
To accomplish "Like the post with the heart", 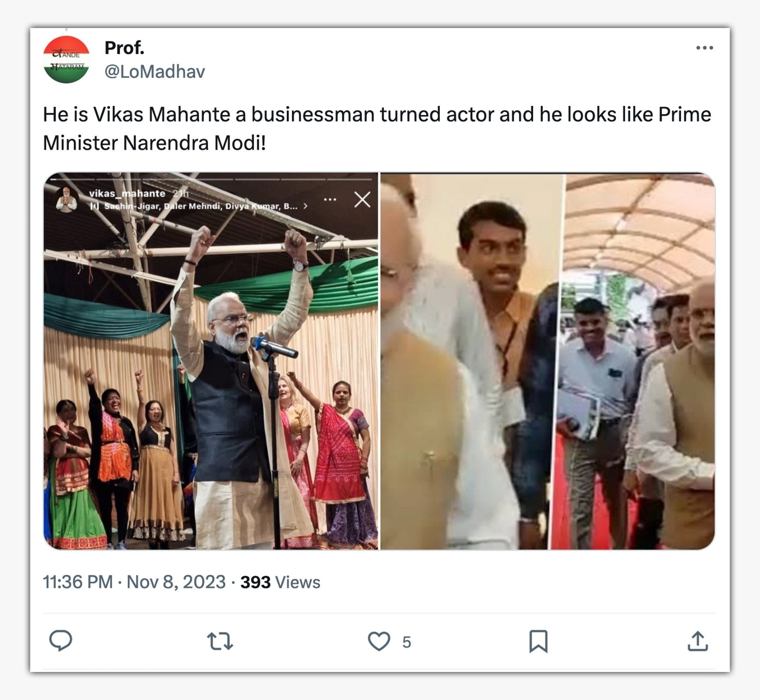I will 379,641.
